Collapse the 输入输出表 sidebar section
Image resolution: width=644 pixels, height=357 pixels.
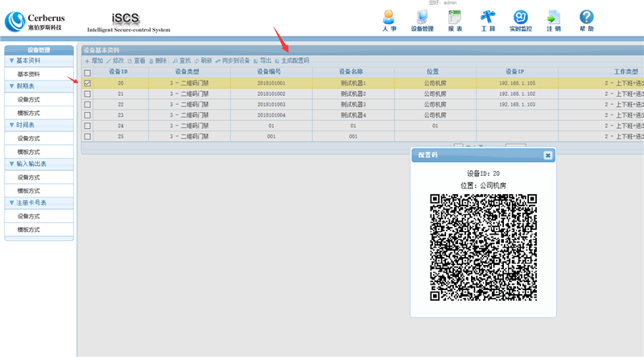pos(11,164)
